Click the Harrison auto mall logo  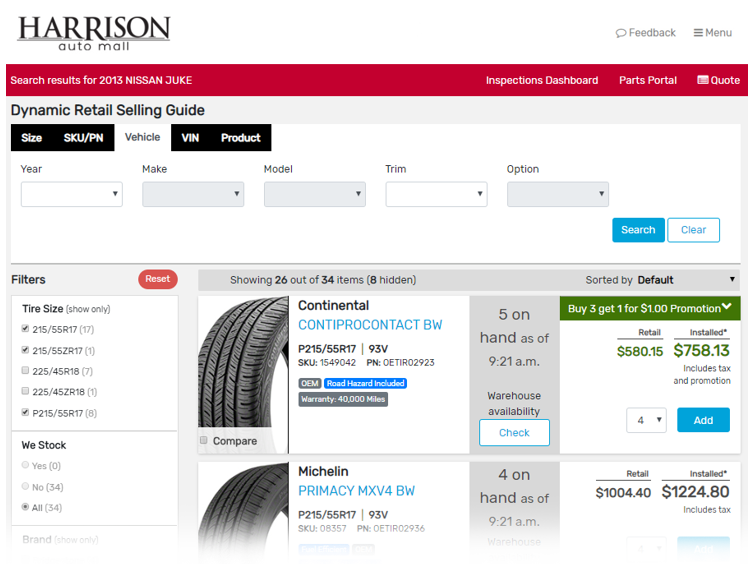94,33
